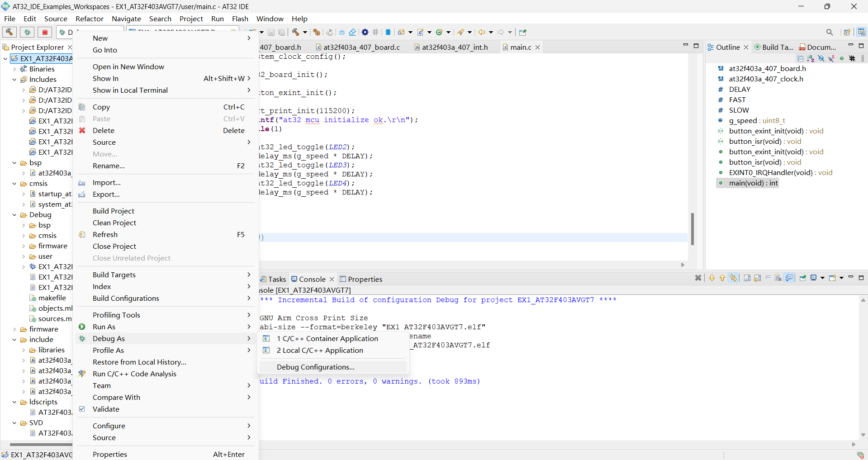
Task: Switch to the at32f403a_407_board.c editor tab
Action: tap(357, 47)
